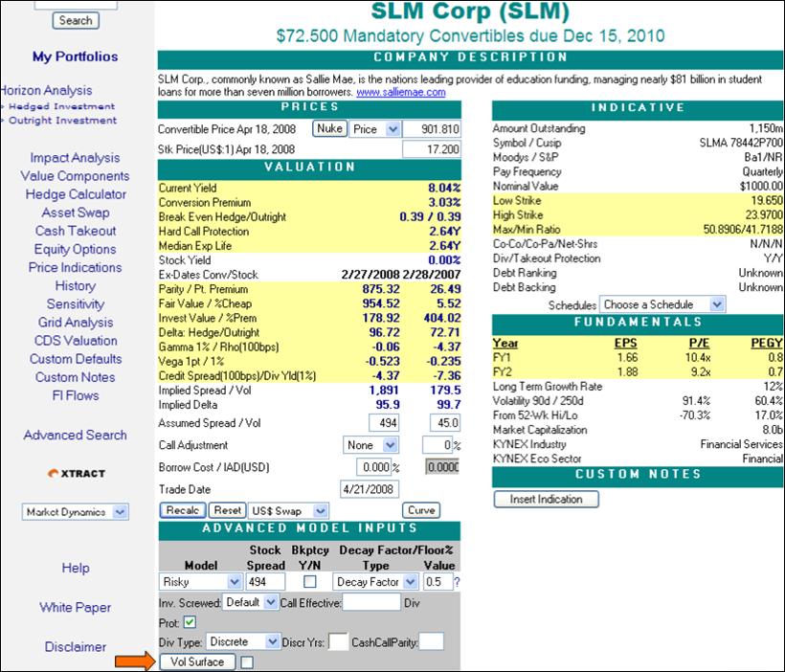Open the White Paper link

(x=75, y=608)
